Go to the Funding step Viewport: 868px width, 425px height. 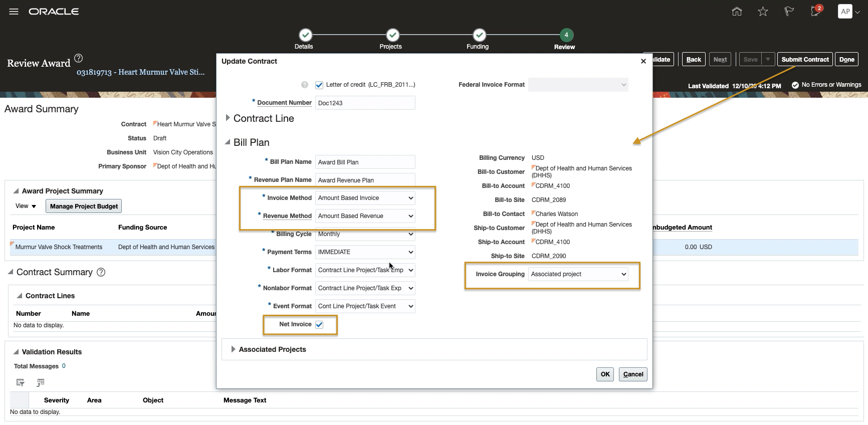coord(479,35)
